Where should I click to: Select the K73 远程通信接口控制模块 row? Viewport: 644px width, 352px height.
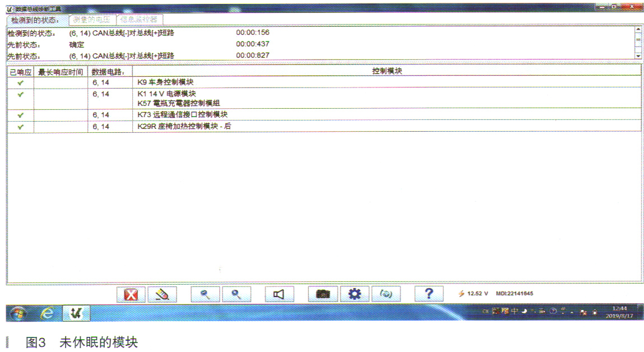(324, 114)
